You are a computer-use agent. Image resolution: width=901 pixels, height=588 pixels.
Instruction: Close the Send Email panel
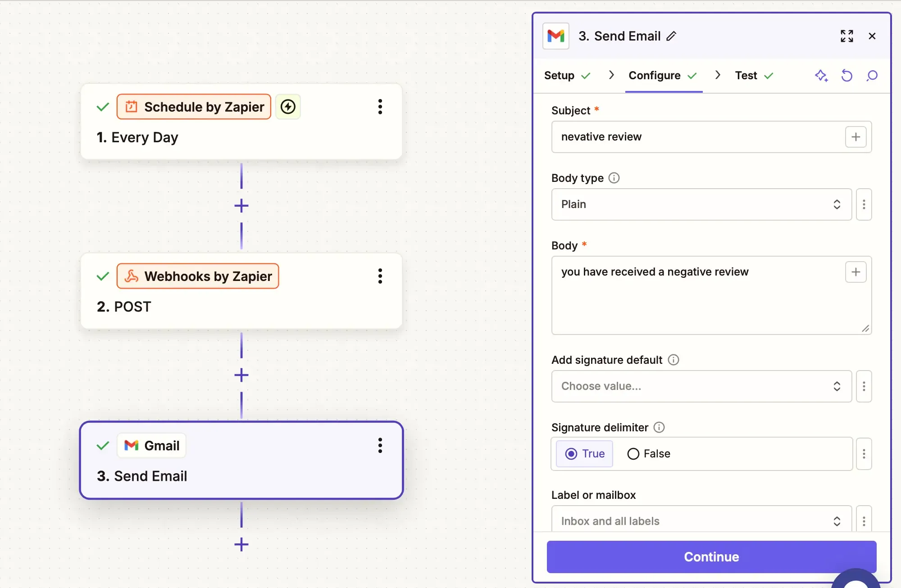point(872,36)
